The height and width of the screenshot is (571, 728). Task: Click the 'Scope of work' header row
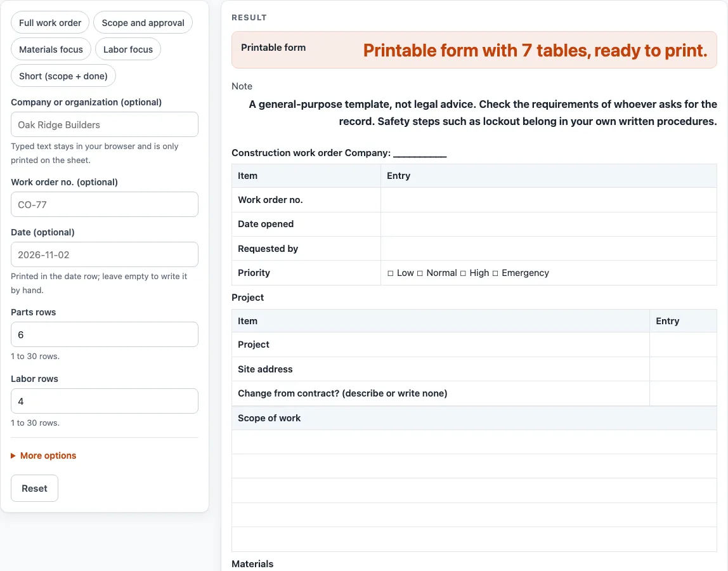(474, 418)
